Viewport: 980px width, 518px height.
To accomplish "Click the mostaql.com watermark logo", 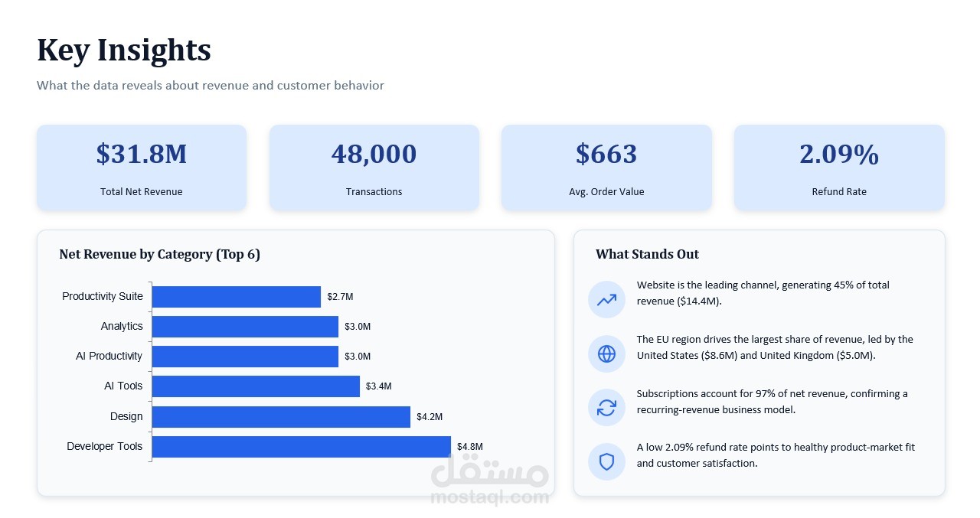I will (490, 478).
